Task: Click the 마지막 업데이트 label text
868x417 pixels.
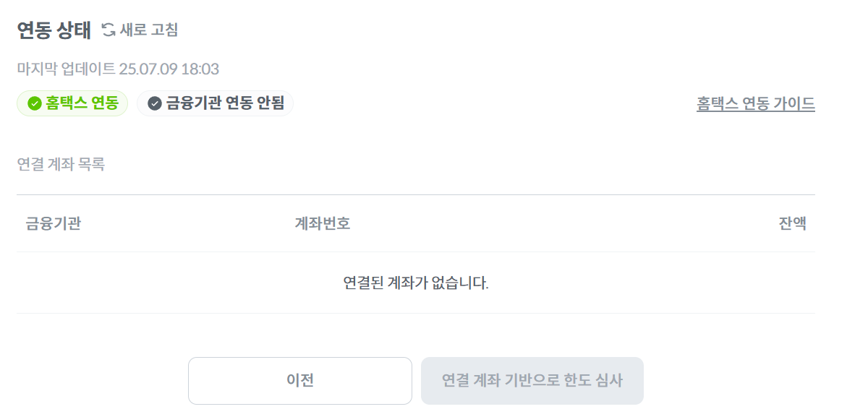Action: click(66, 69)
